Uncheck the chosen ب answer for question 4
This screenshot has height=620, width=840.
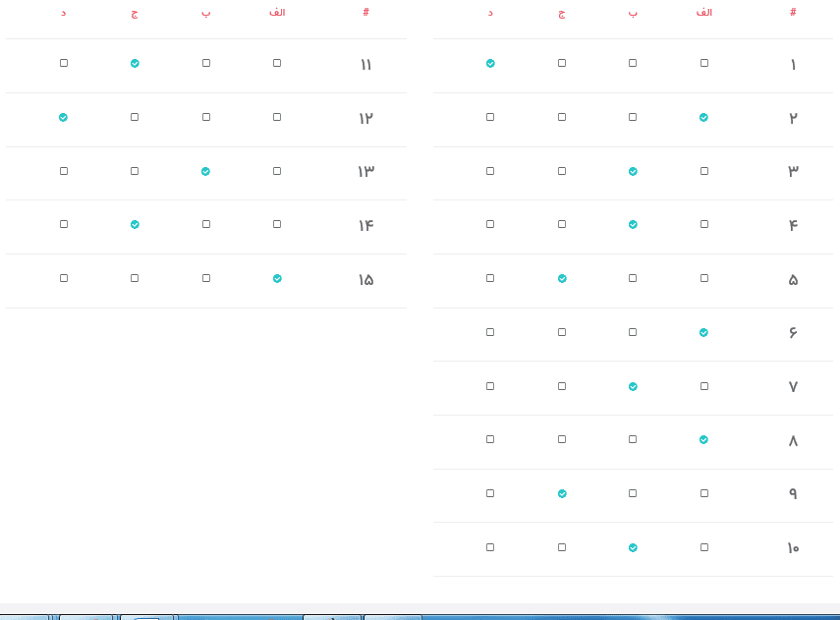tap(633, 225)
